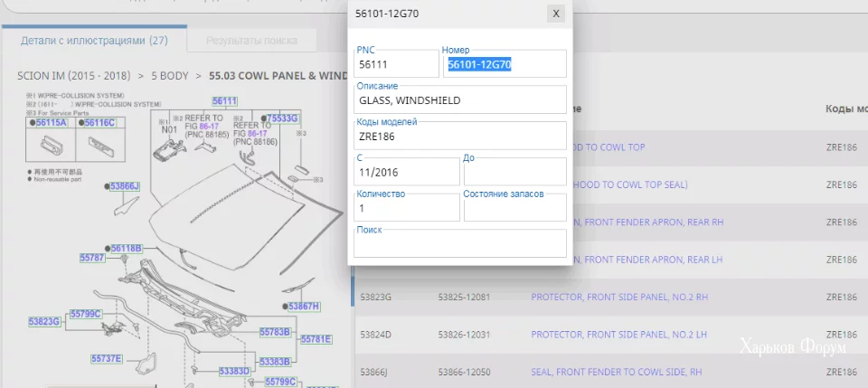Click the Номер field with 56101-12G70

(x=505, y=63)
